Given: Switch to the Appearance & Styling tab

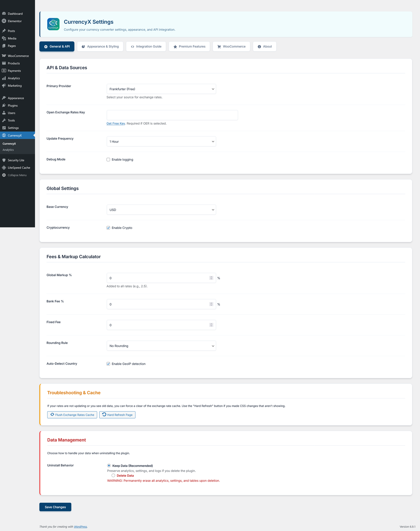Looking at the screenshot, I should (100, 46).
